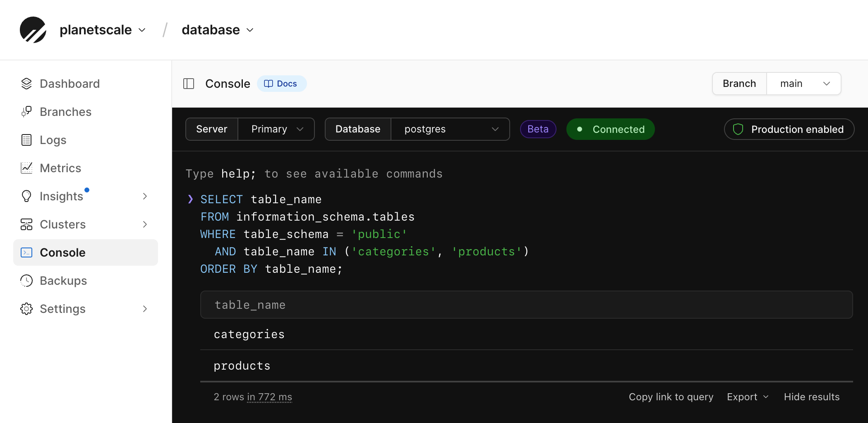Open the Branches page
The height and width of the screenshot is (423, 868).
(86, 112)
